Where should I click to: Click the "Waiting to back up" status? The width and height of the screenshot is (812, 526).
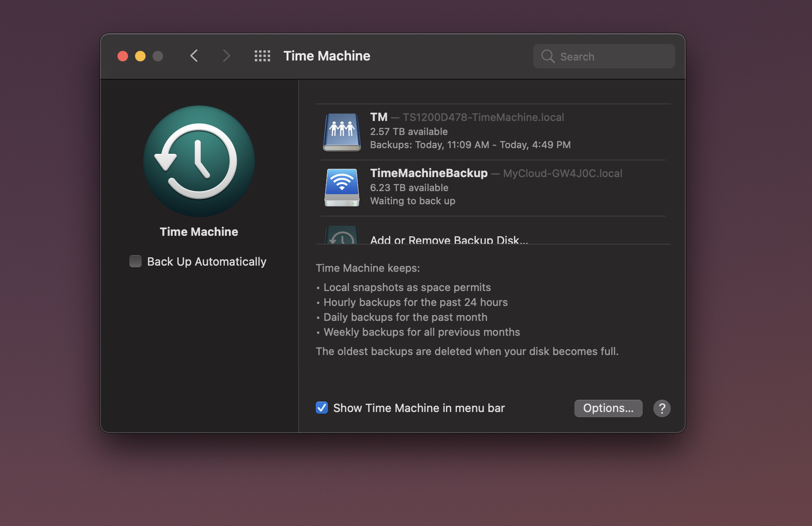click(413, 201)
